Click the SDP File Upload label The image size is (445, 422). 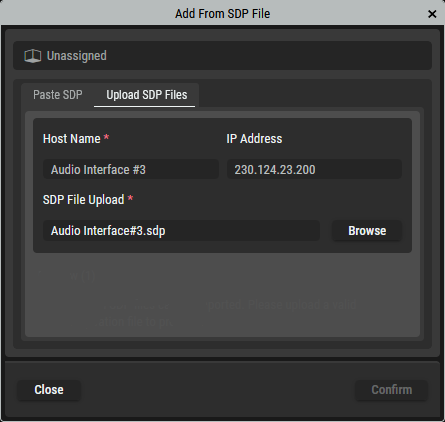tap(83, 200)
